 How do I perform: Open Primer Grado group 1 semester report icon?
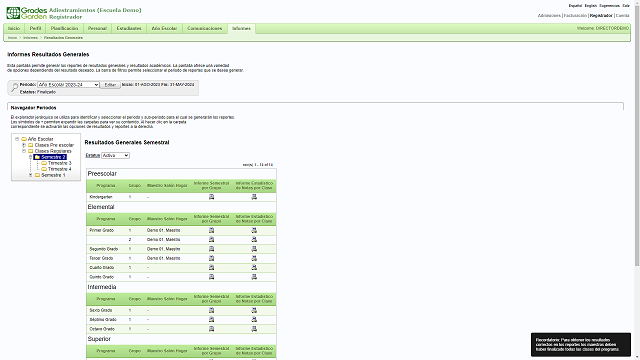click(x=211, y=230)
